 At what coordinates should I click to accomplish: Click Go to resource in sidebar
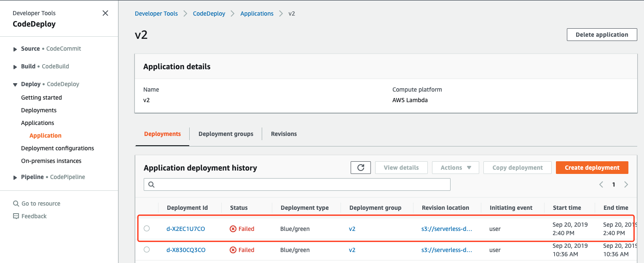coord(41,203)
